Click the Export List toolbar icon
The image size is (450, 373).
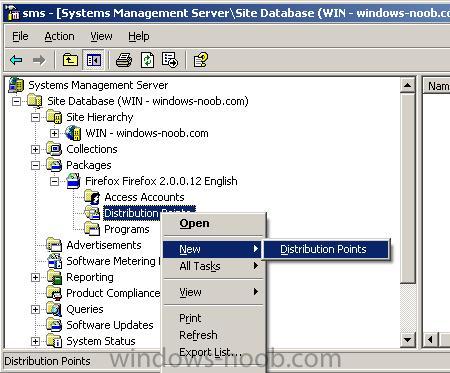click(170, 60)
